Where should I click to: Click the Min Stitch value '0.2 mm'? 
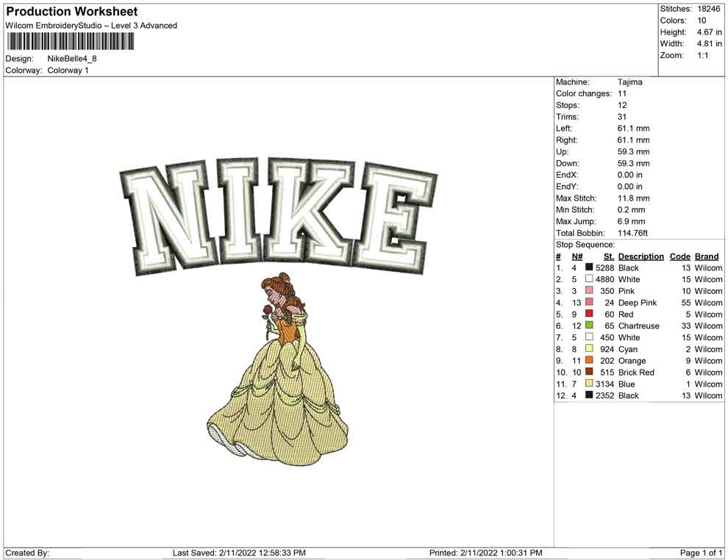point(632,209)
